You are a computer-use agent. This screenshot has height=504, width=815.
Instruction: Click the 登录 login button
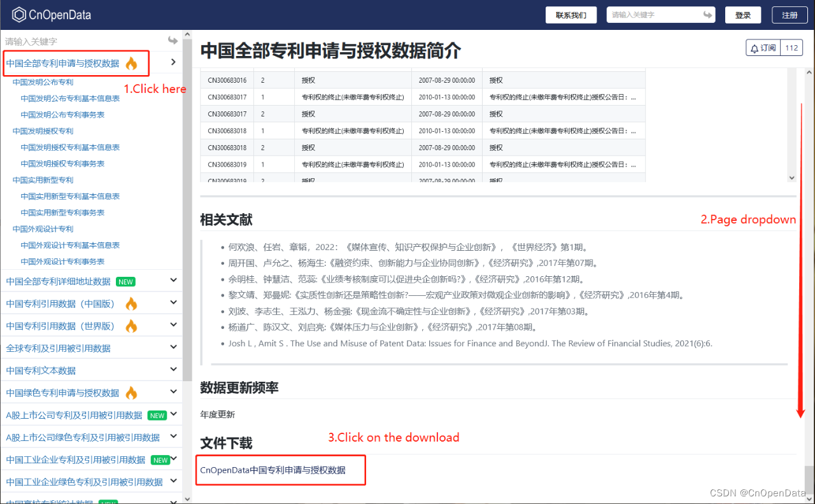743,15
